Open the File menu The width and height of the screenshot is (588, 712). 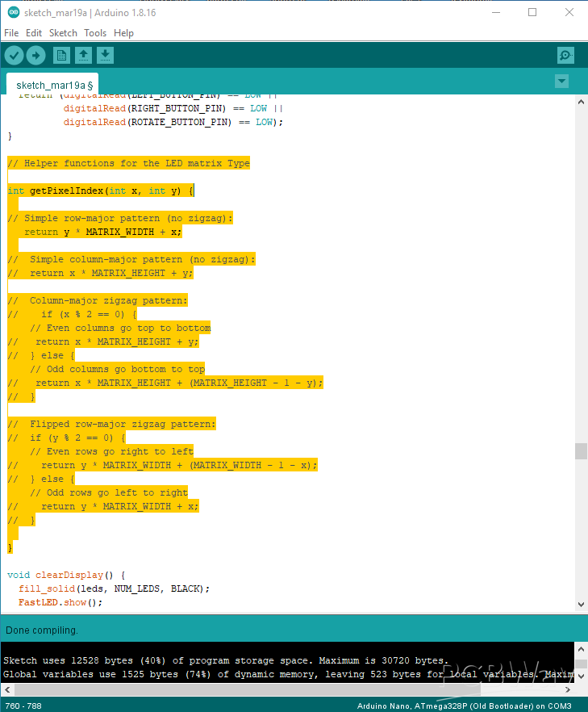tap(11, 33)
